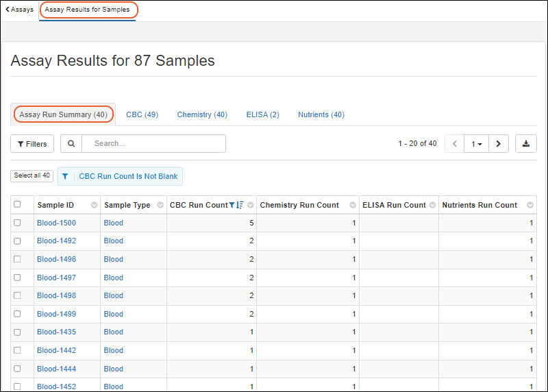
Task: Open the Blood-1492 sample link
Action: tap(56, 241)
